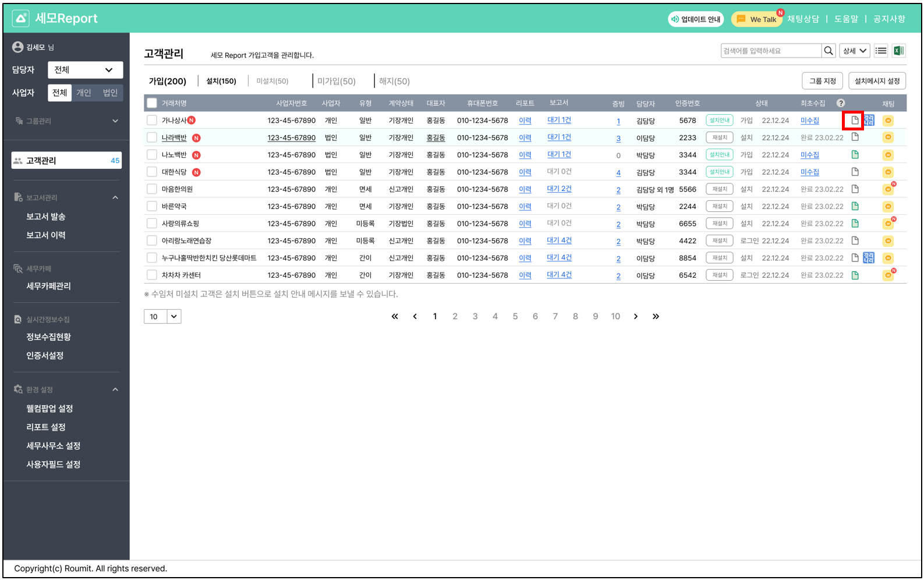Open the help question mark icon
The image size is (924, 580).
click(841, 103)
